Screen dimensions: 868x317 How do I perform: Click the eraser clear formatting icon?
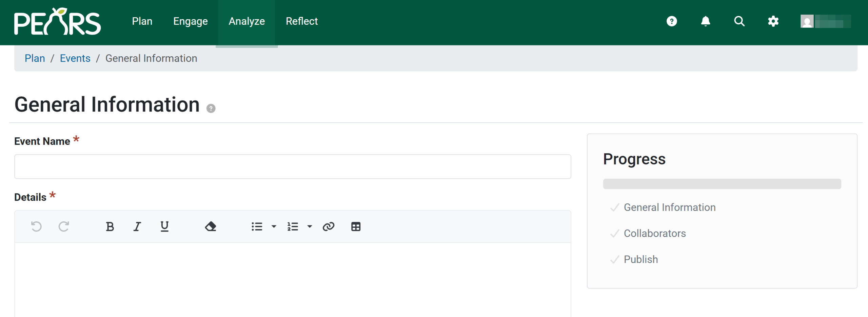[x=210, y=226]
